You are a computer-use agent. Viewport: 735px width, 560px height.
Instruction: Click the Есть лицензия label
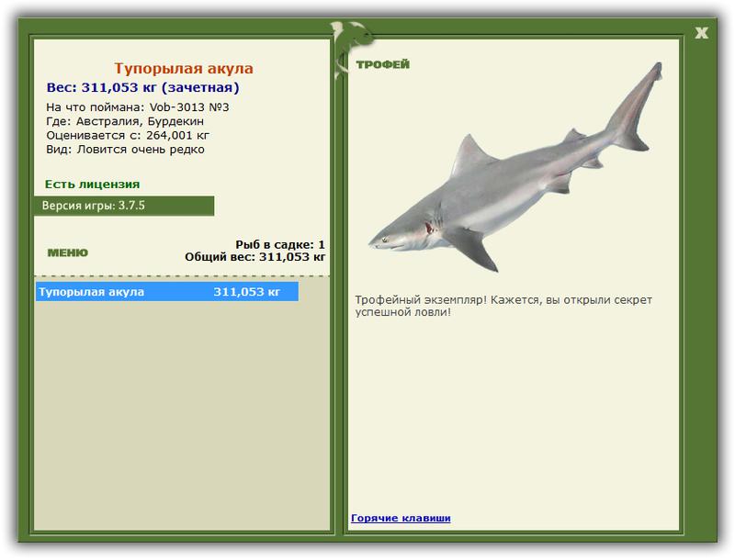click(x=93, y=184)
